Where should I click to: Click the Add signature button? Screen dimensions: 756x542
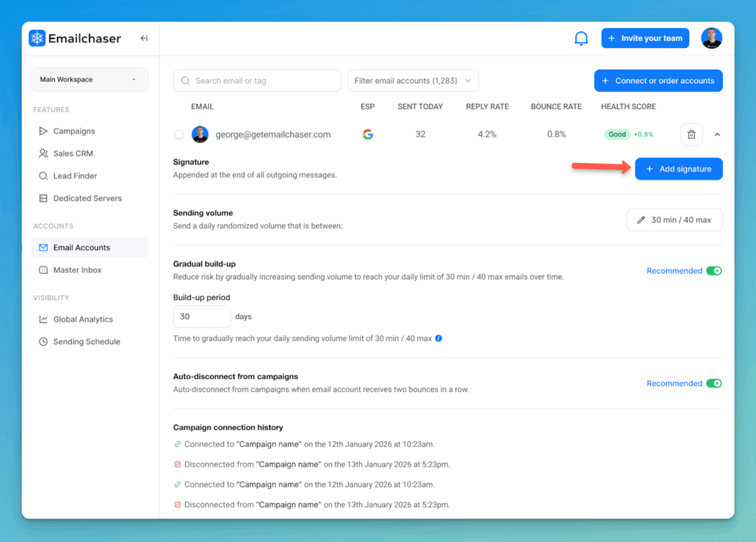(x=678, y=169)
